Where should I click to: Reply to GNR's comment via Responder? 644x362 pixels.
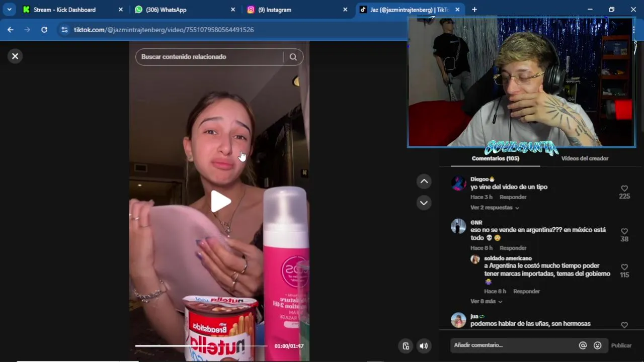click(x=513, y=248)
